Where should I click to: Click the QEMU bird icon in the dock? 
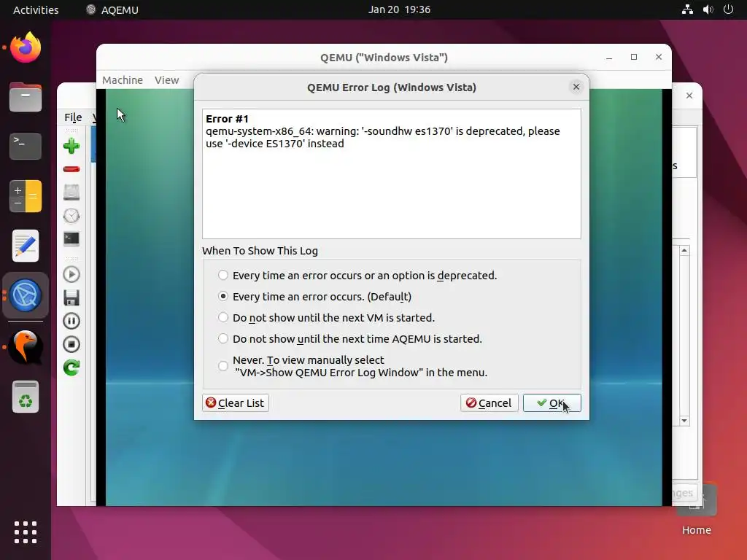(x=26, y=347)
